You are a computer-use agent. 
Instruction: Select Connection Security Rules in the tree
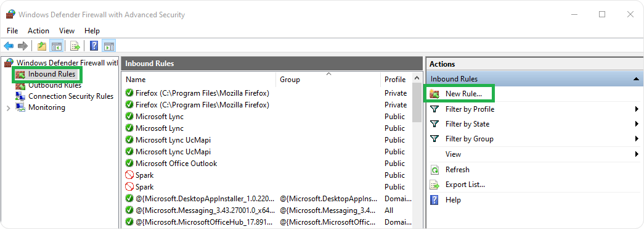[x=71, y=96]
